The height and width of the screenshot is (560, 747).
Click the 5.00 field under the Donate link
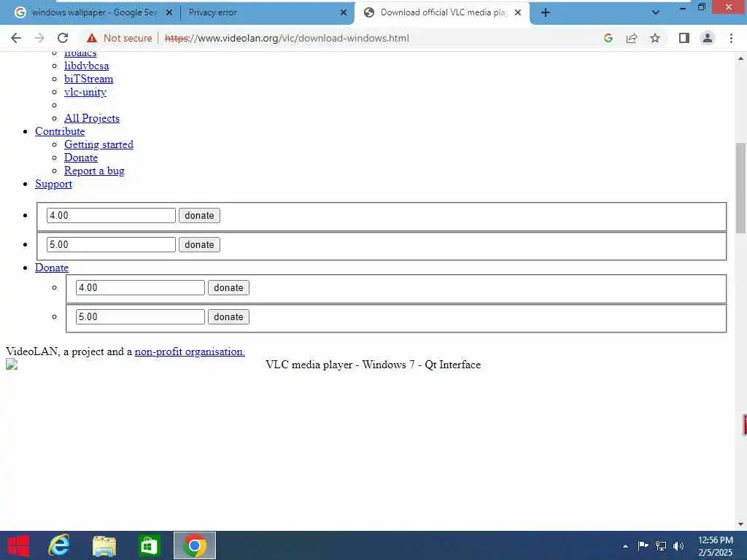(140, 316)
